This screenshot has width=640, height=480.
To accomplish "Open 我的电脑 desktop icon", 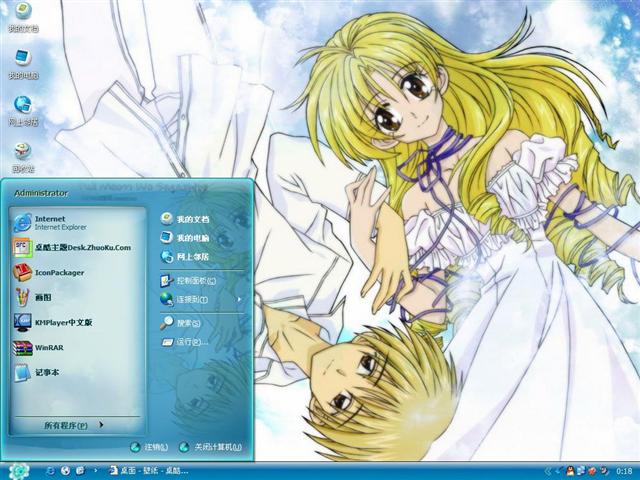I will click(23, 64).
